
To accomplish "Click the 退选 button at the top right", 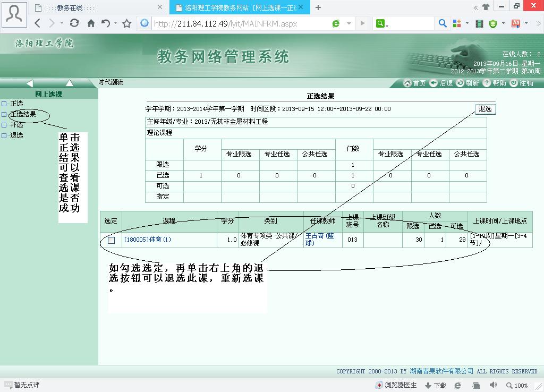I will (486, 109).
